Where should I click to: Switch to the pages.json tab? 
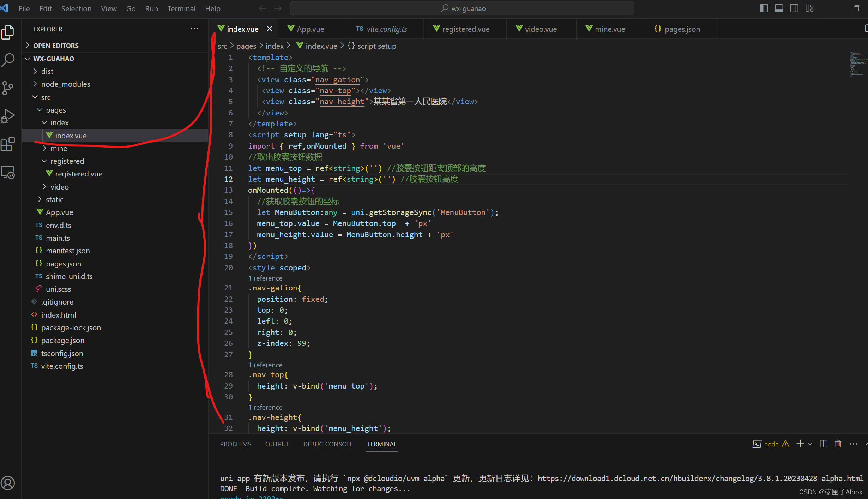pos(682,29)
